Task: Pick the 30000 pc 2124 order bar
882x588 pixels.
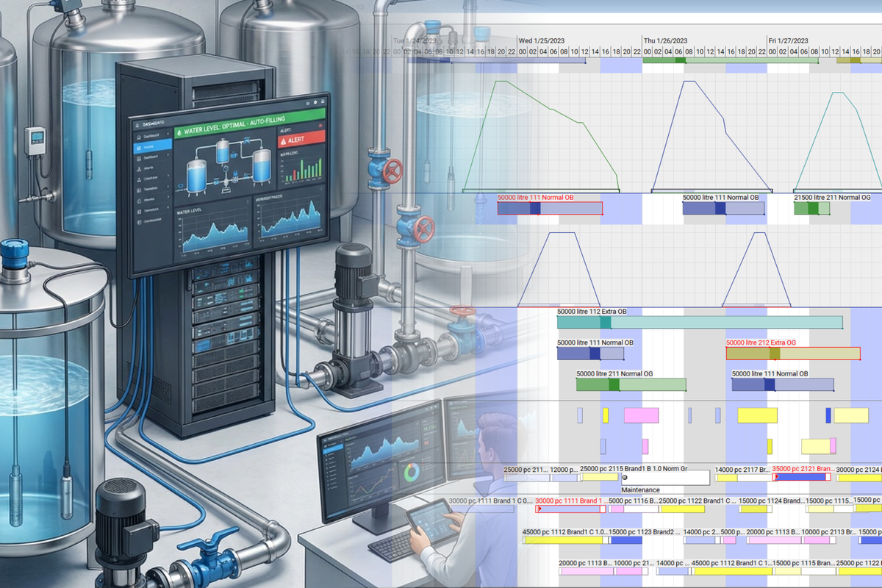Action: click(x=859, y=478)
